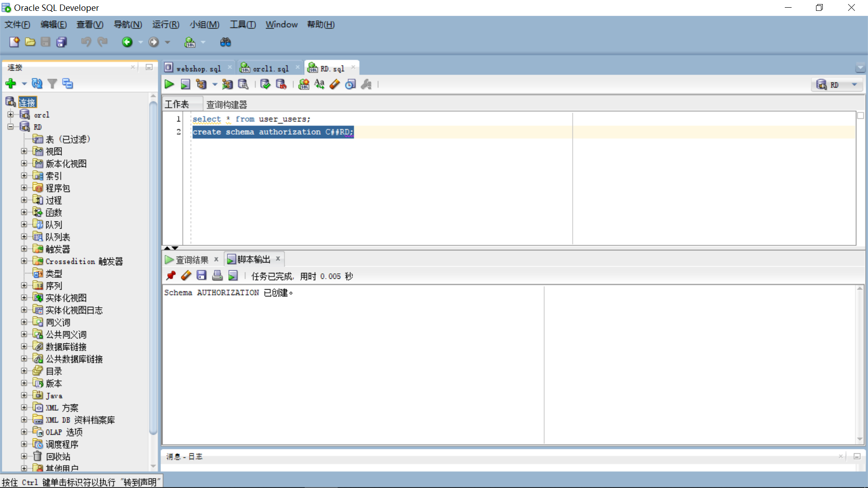Click the green plus New Connection icon
Image resolution: width=868 pixels, height=488 pixels.
point(11,84)
